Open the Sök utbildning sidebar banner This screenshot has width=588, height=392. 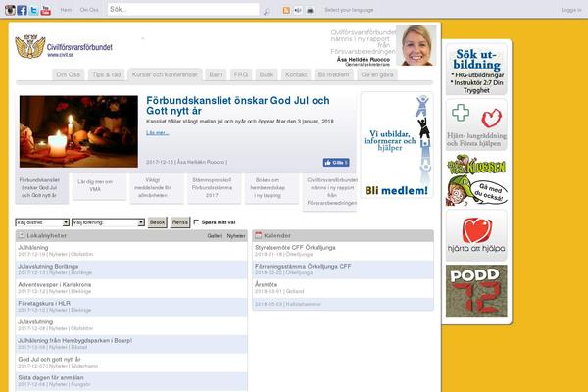[x=476, y=70]
